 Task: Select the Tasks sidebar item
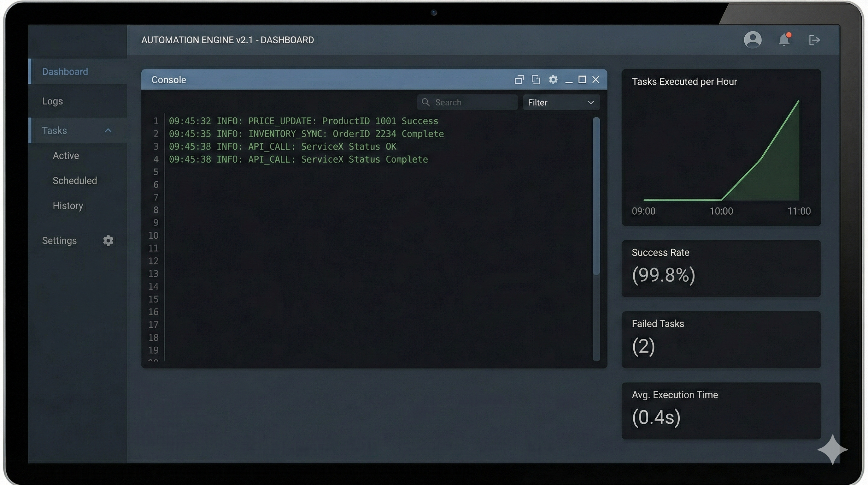coord(55,130)
